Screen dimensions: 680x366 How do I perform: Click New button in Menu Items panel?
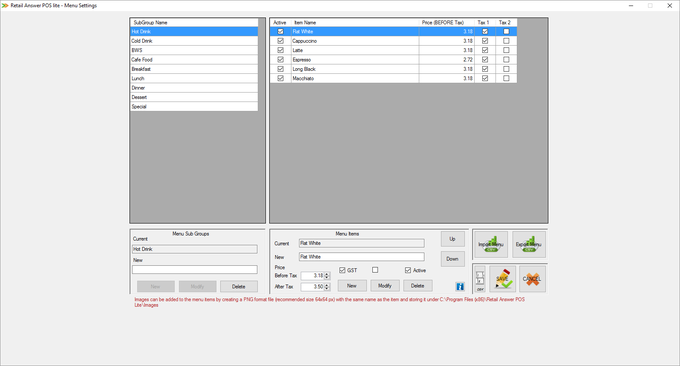[x=352, y=286]
